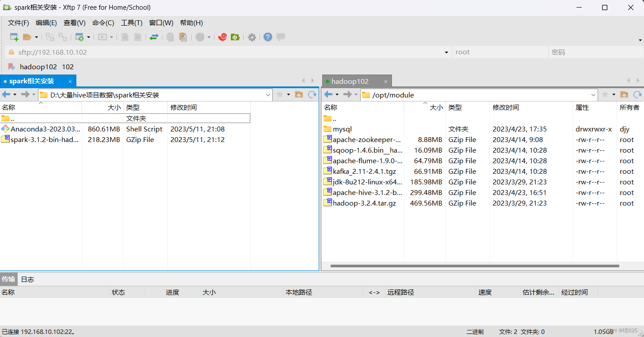This screenshot has height=337, width=644.
Task: Open the 窗口(W) menu
Action: click(x=161, y=23)
